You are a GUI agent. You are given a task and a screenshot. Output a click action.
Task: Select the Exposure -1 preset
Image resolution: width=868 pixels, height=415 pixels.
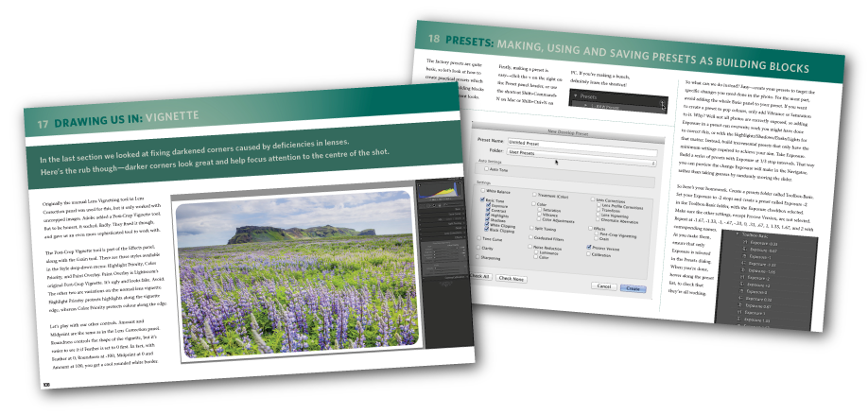[760, 257]
